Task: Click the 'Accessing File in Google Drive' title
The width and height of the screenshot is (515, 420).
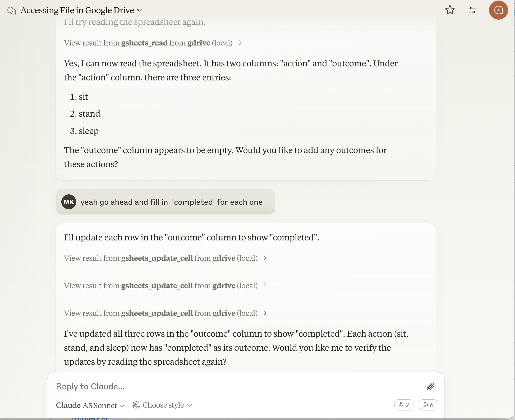Action: [x=77, y=10]
